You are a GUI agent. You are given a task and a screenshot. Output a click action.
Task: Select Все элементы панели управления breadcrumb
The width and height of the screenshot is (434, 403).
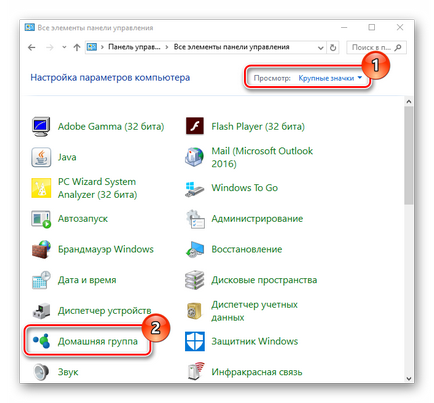coord(231,47)
